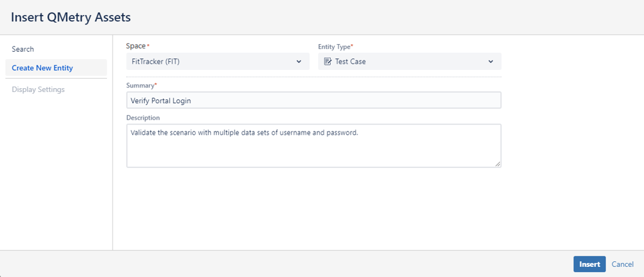Click the Summary field label
The image size is (644, 277).
tap(140, 85)
